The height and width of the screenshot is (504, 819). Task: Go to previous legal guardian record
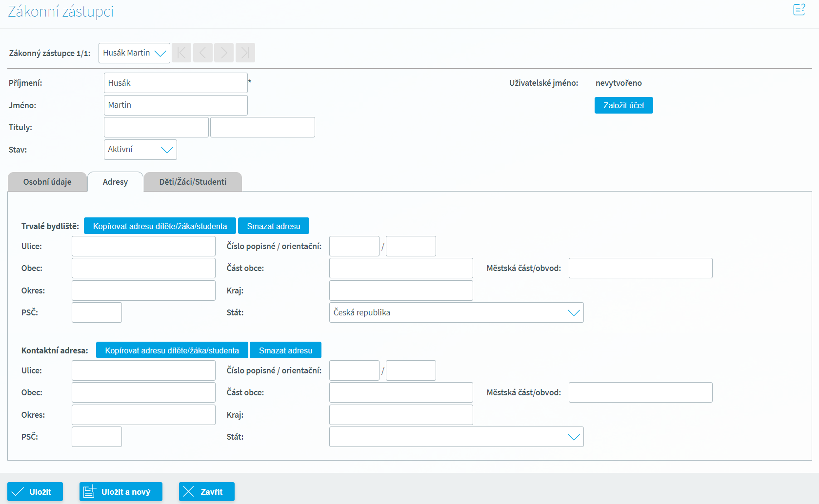(x=203, y=53)
